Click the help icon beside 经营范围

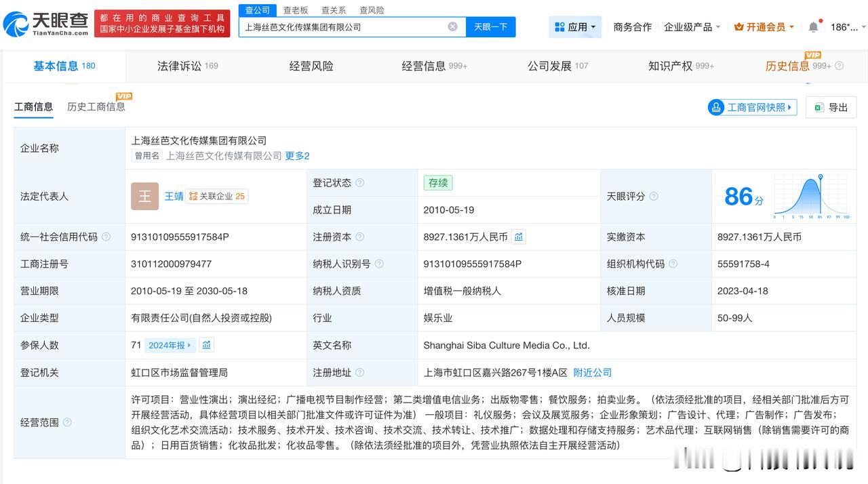tap(67, 422)
